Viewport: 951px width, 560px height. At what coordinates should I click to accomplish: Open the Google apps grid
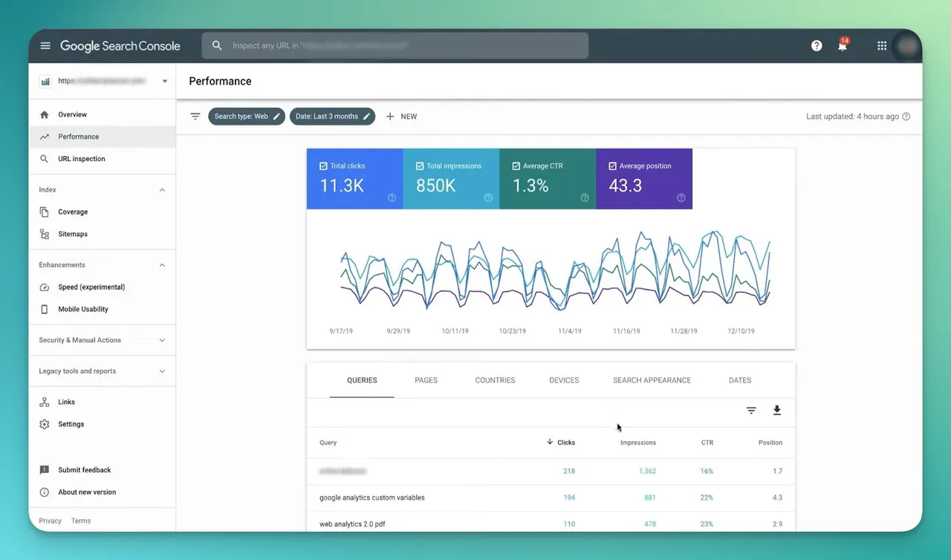coord(882,46)
